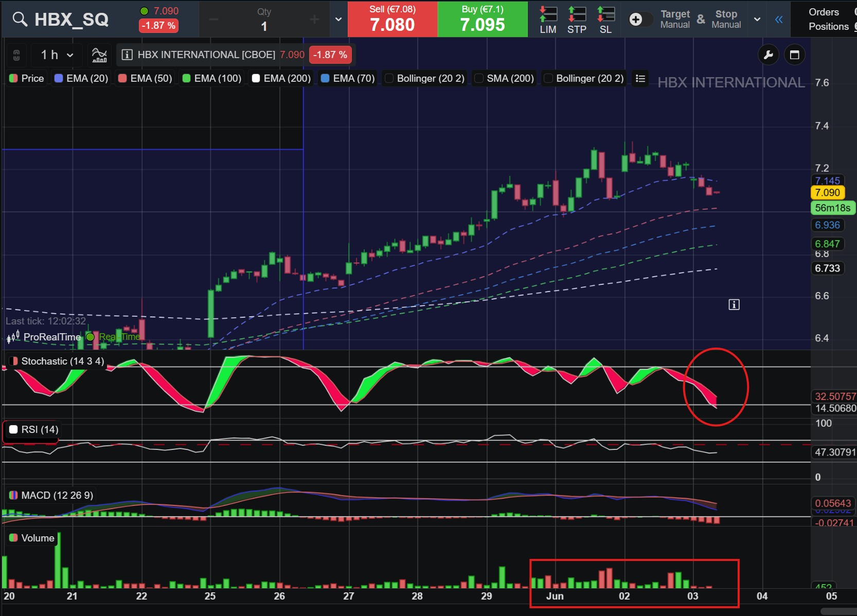Open the indicator list icon
Screen dimensions: 857x616
pos(640,78)
